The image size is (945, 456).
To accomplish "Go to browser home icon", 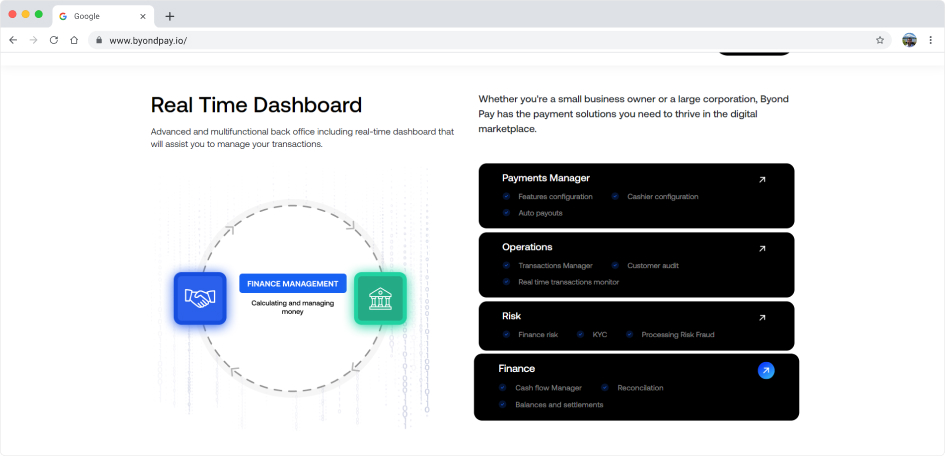I will (74, 40).
